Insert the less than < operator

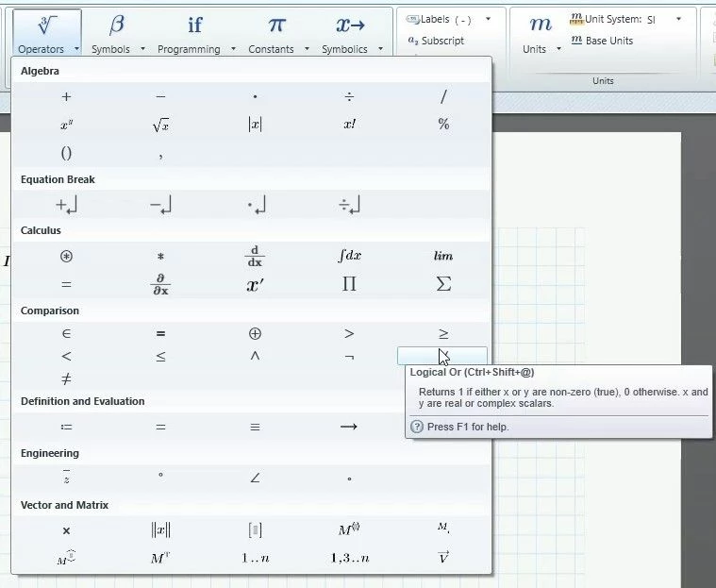tap(66, 356)
